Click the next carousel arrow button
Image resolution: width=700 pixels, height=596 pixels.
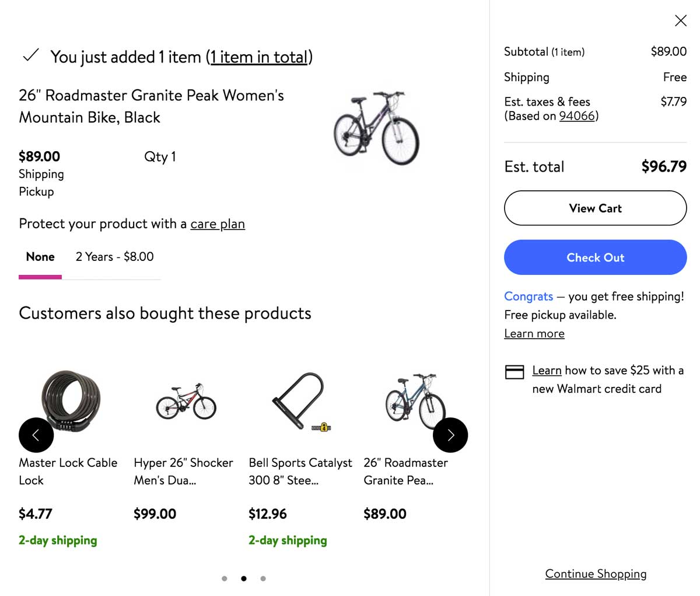pos(450,435)
